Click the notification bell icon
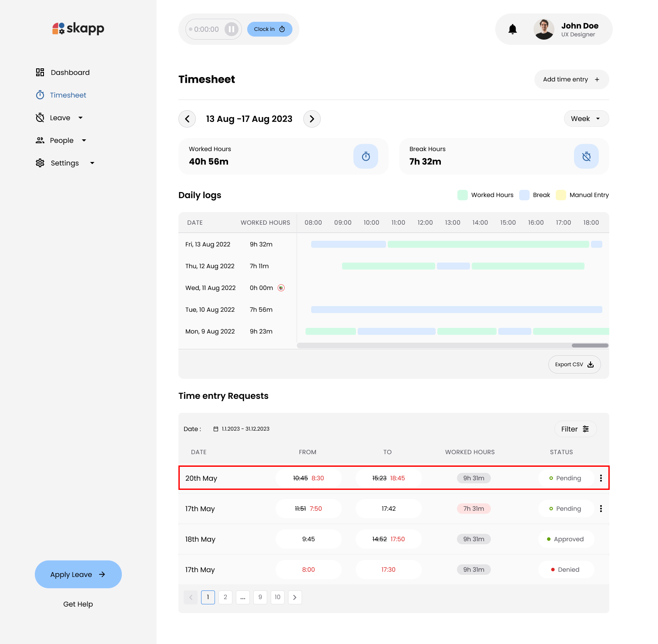The image size is (658, 644). point(513,29)
